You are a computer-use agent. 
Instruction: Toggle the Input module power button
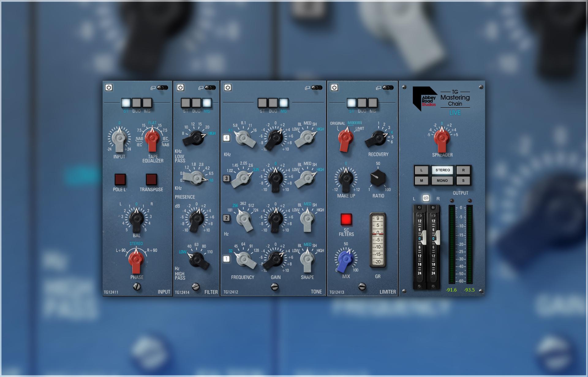(109, 87)
